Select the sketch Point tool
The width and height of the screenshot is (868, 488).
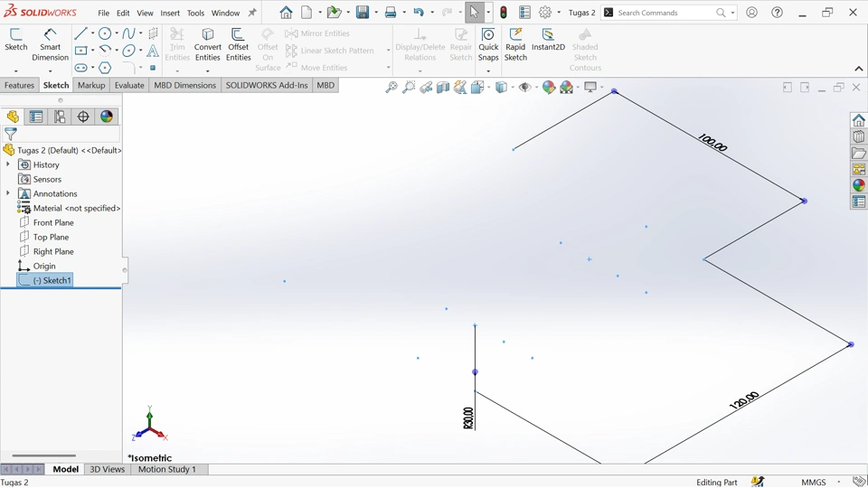[x=153, y=68]
